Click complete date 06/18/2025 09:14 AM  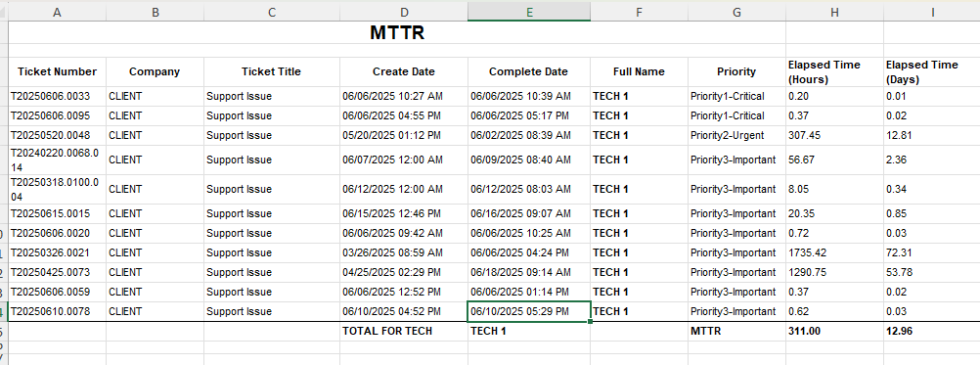pos(529,272)
